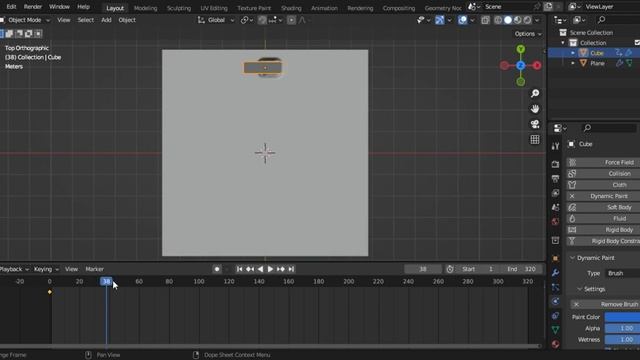Switch to the Animation workspace tab
Screen dimensions: 640x360
pos(324,8)
